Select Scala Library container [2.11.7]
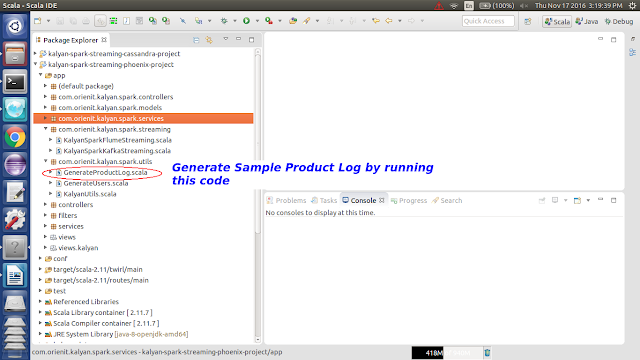 [x=103, y=312]
